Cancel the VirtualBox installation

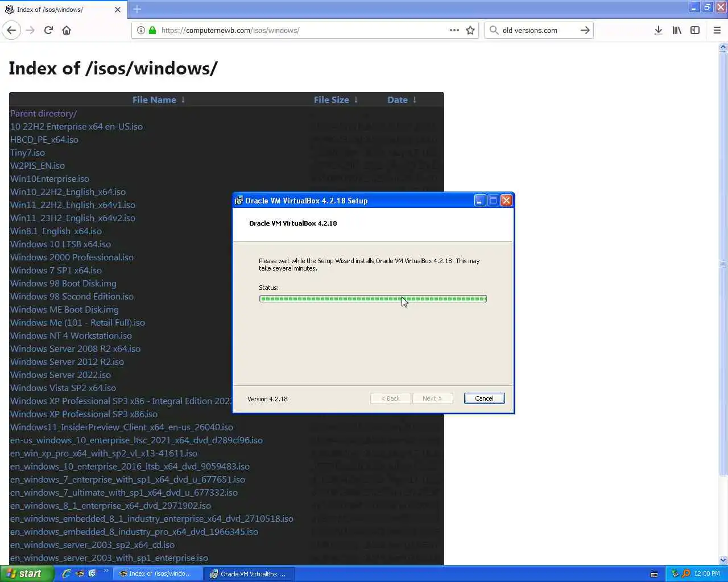pyautogui.click(x=484, y=398)
